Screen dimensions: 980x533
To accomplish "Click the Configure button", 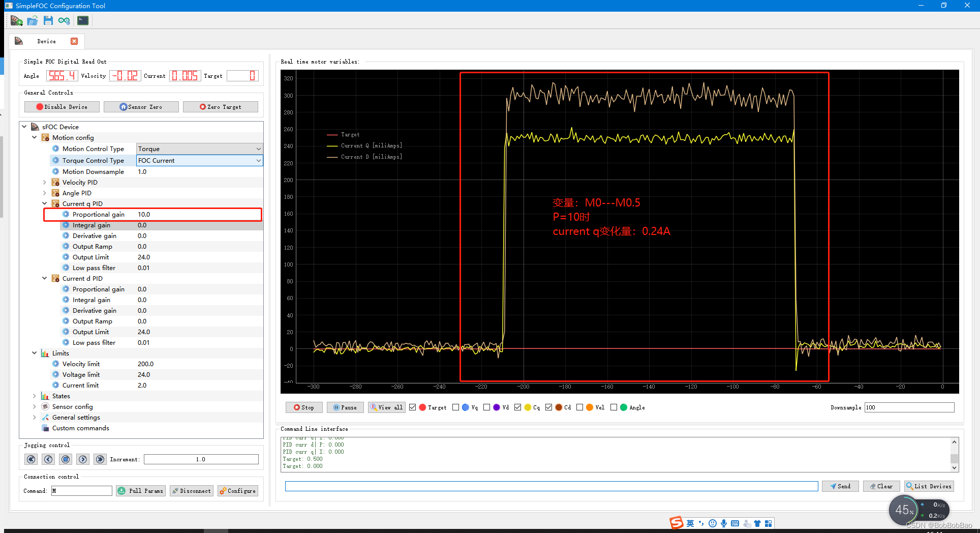I will [237, 491].
